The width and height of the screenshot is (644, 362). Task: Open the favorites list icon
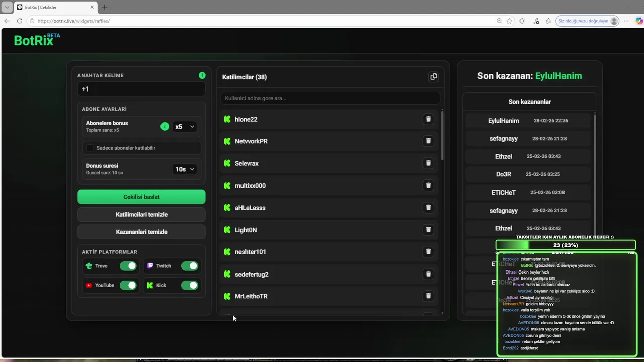[549, 21]
